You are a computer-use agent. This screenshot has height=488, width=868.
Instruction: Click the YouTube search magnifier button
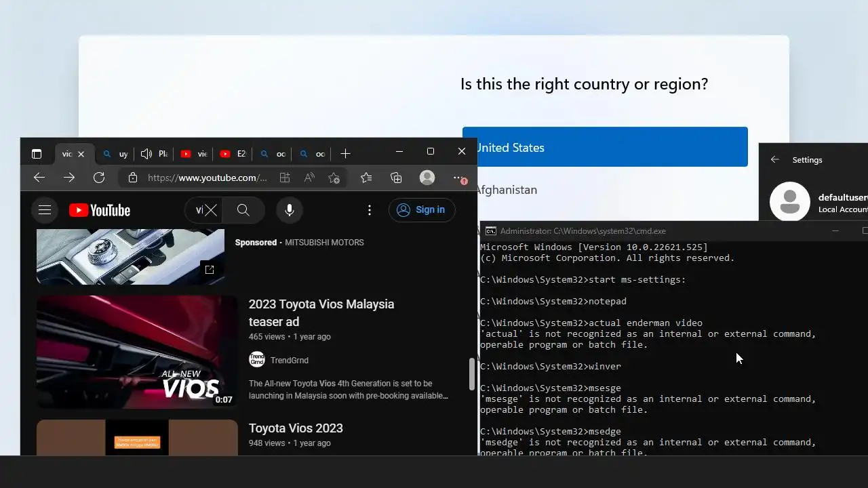(x=243, y=210)
